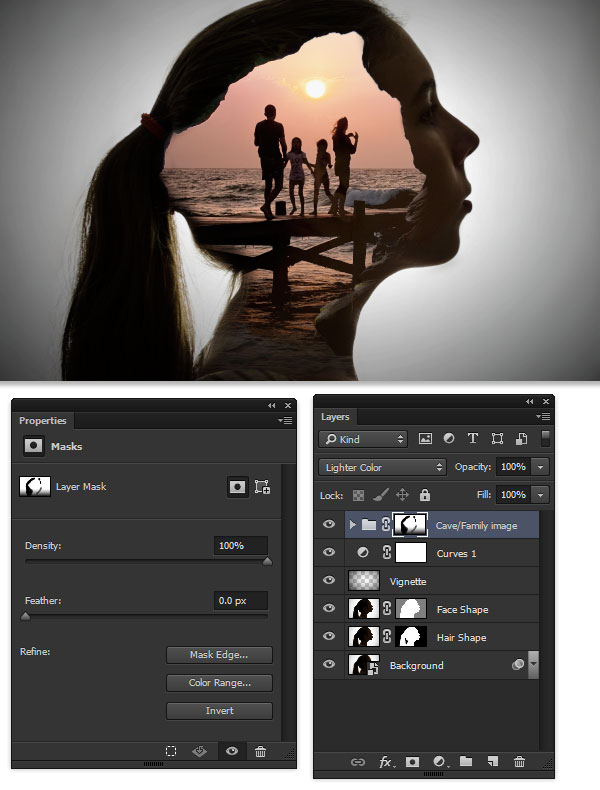Open the Layers panel tab
The width and height of the screenshot is (600, 790).
click(335, 417)
